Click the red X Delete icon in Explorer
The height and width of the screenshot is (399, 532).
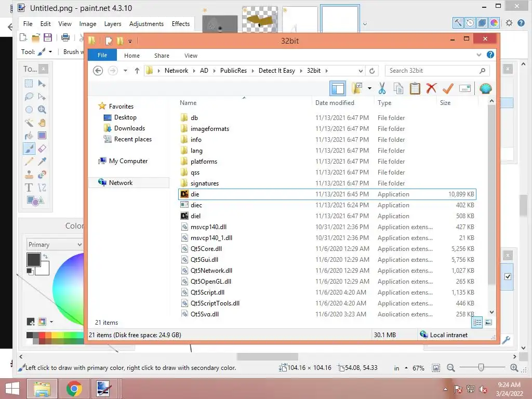pyautogui.click(x=431, y=88)
